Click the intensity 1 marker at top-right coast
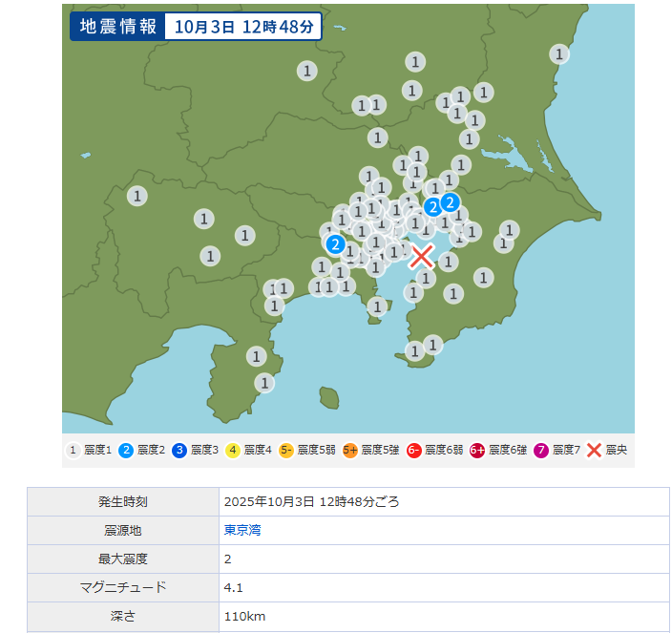 point(559,53)
